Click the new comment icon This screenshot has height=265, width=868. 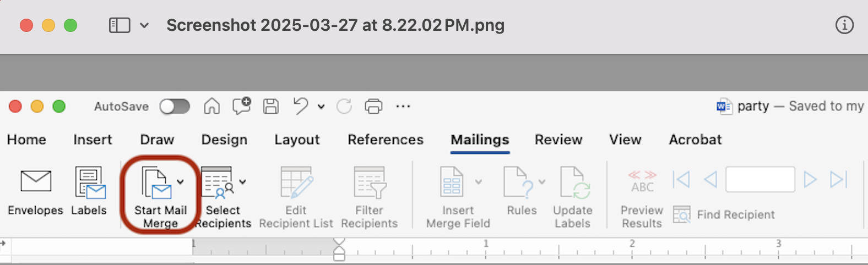coord(242,106)
